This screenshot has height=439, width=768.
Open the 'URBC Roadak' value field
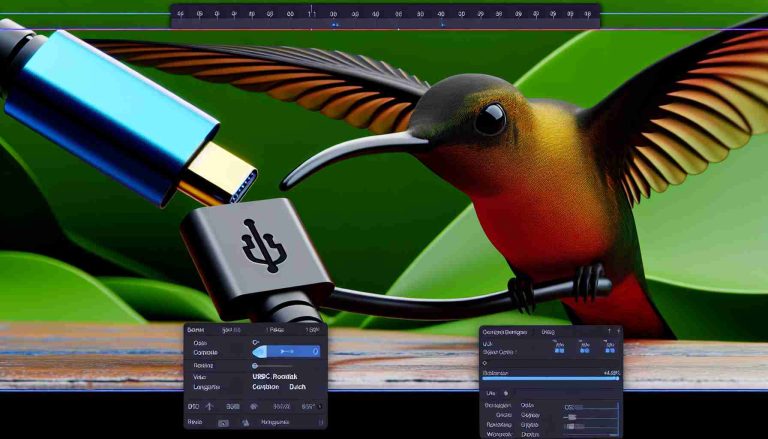pyautogui.click(x=274, y=376)
